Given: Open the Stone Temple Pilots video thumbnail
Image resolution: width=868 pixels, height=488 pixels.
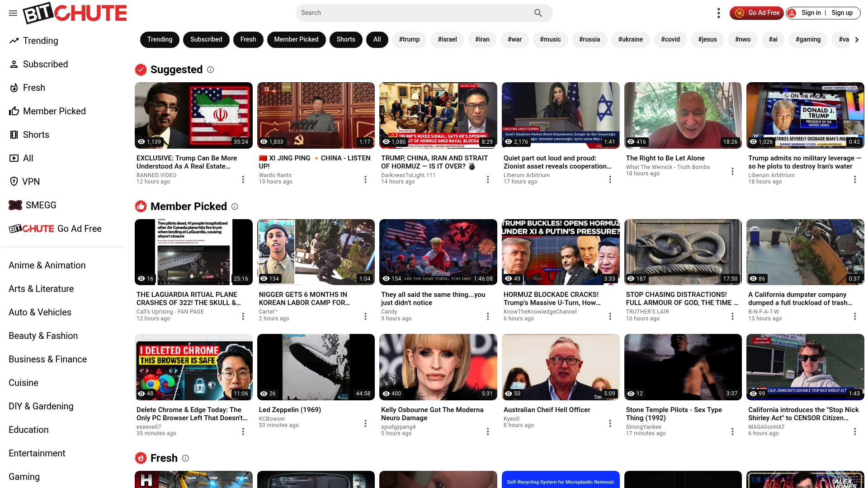Looking at the screenshot, I should click(683, 367).
